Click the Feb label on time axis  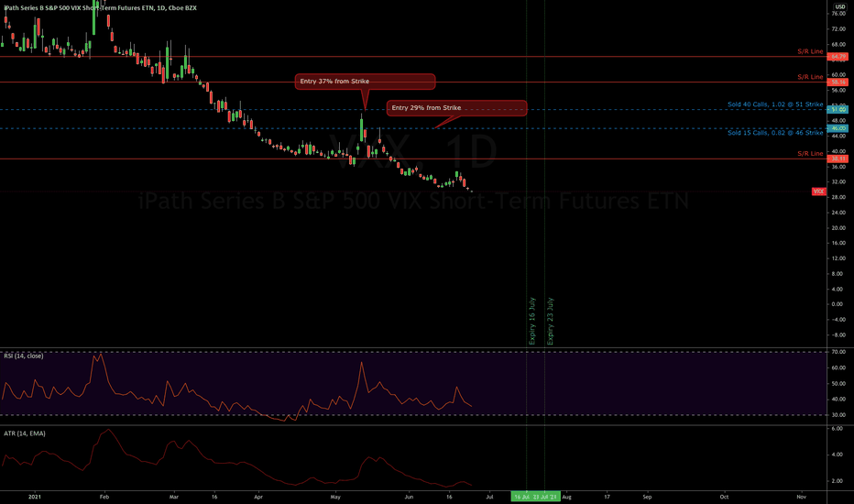pos(104,497)
